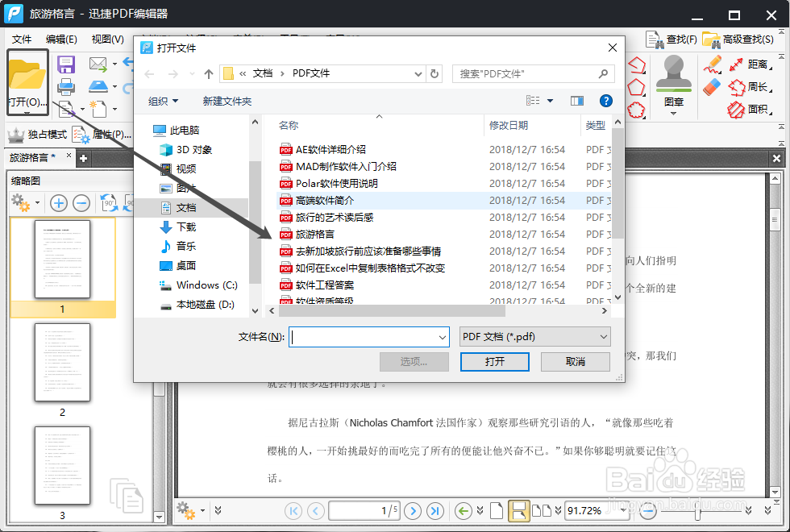Zoom in thumbnails with plus icon
The image size is (790, 532).
tap(58, 203)
